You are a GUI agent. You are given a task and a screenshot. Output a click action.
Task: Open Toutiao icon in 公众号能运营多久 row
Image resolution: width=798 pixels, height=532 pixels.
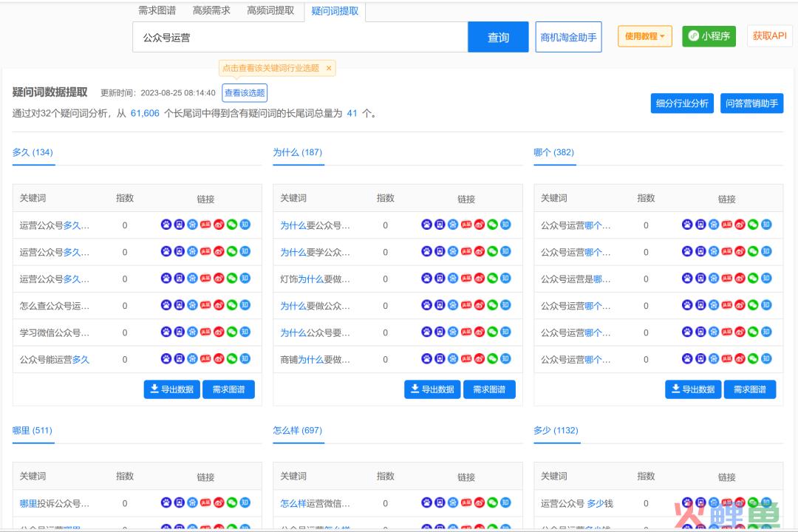(x=205, y=359)
